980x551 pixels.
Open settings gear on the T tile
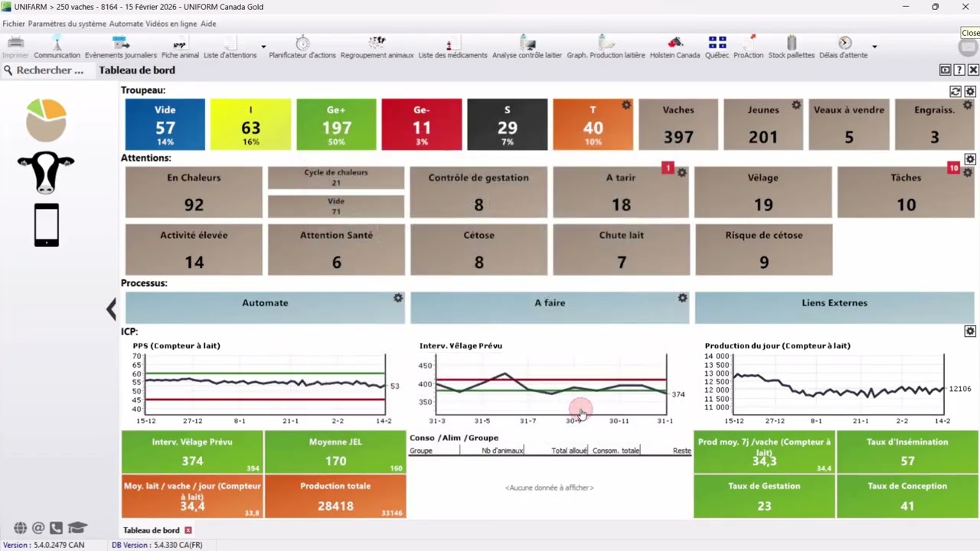coord(626,105)
